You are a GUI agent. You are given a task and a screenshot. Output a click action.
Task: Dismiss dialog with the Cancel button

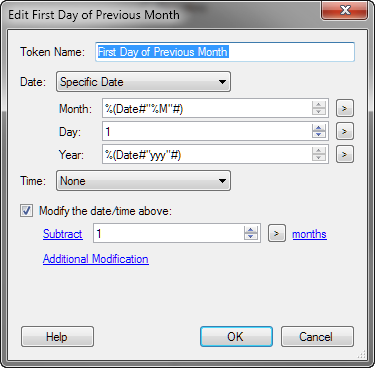(x=317, y=337)
